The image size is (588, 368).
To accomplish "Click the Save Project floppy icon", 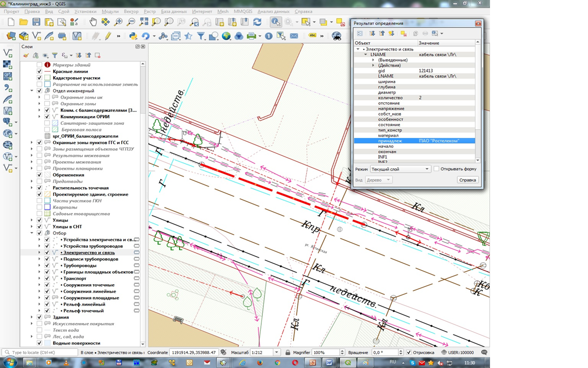I will [36, 22].
